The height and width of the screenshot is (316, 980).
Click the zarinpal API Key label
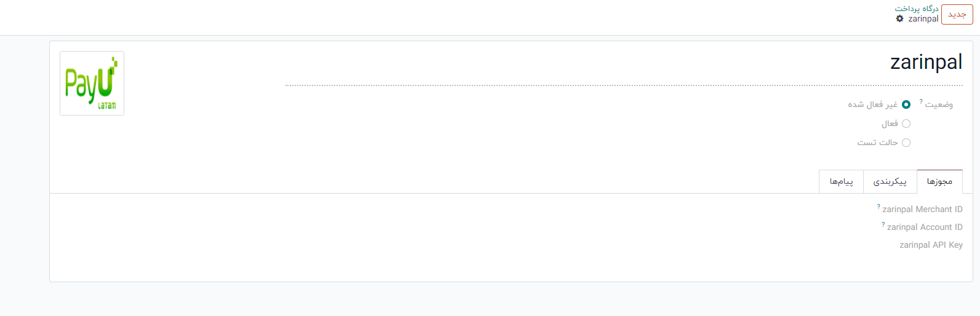pos(931,245)
